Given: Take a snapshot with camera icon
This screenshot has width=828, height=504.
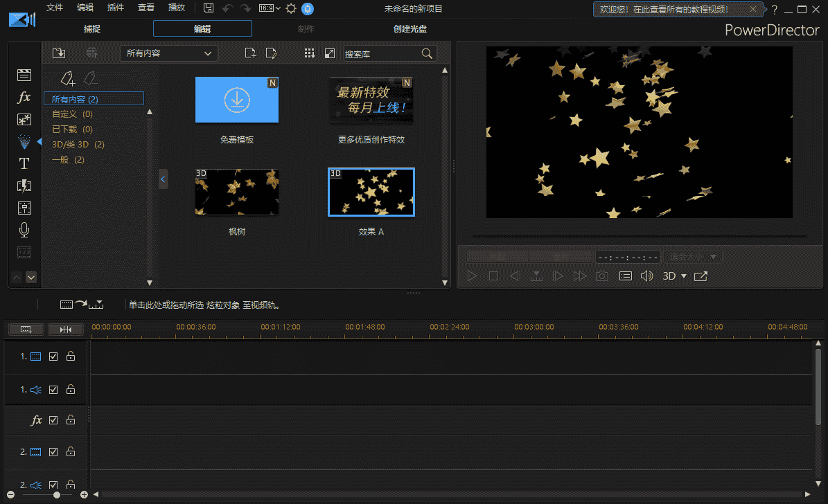Looking at the screenshot, I should pos(602,276).
